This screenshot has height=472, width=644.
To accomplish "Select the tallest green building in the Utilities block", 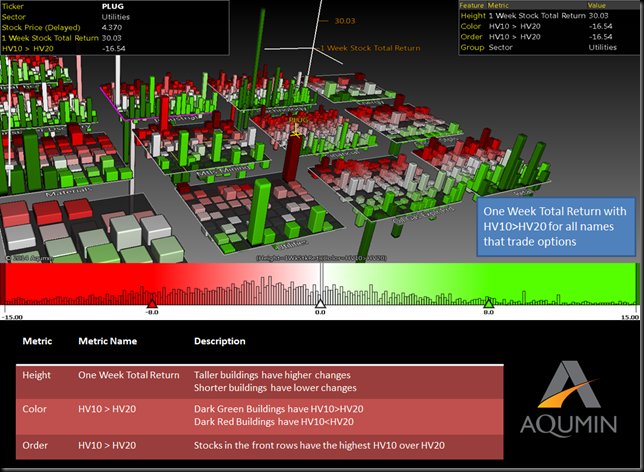I will click(x=260, y=210).
